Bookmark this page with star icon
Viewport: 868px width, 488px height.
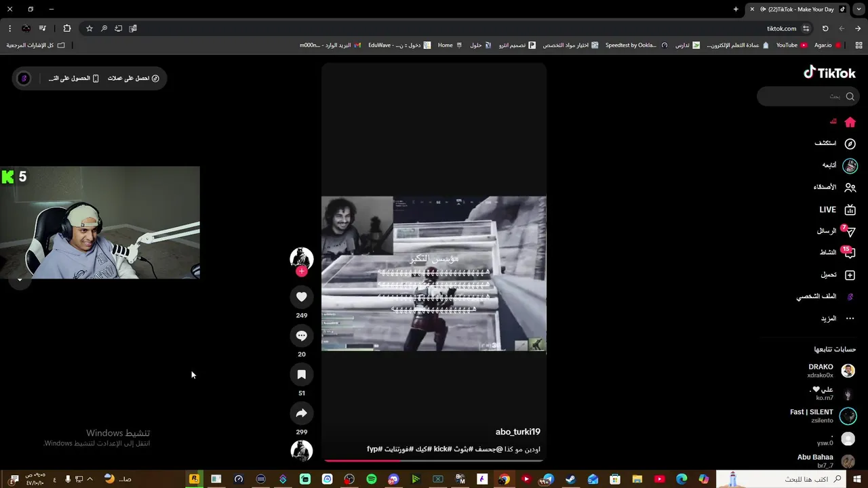pyautogui.click(x=89, y=28)
